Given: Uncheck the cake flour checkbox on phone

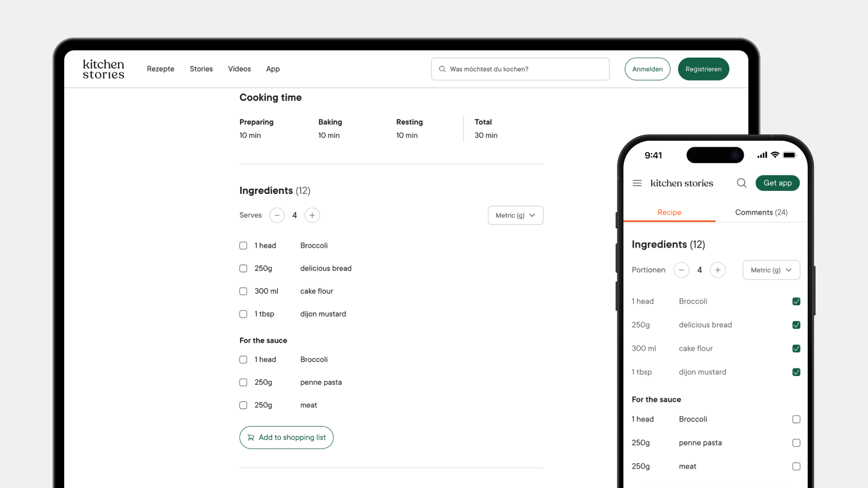Looking at the screenshot, I should 796,349.
